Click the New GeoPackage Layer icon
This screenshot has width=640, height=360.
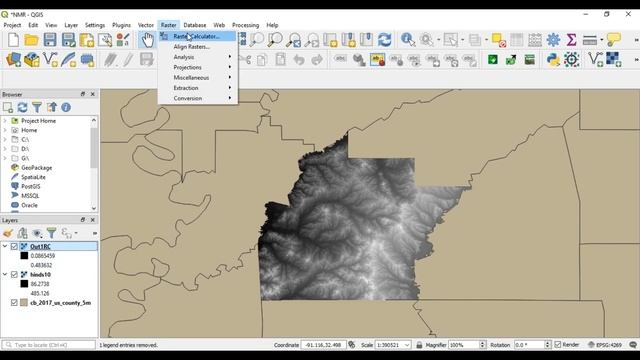coord(32,60)
